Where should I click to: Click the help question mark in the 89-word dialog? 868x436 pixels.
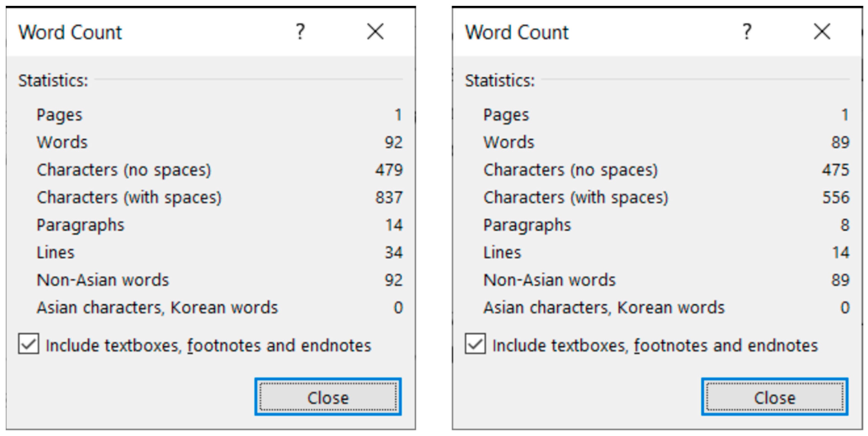coord(747,32)
